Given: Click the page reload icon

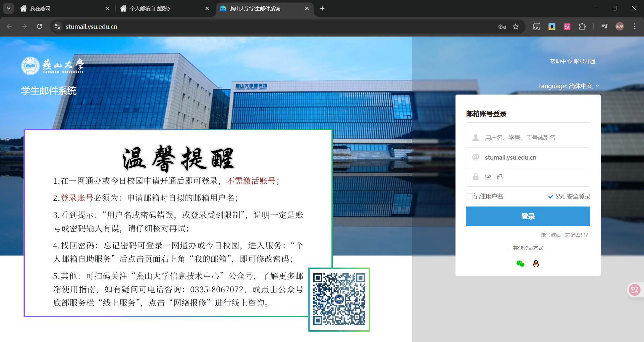Looking at the screenshot, I should tap(40, 26).
